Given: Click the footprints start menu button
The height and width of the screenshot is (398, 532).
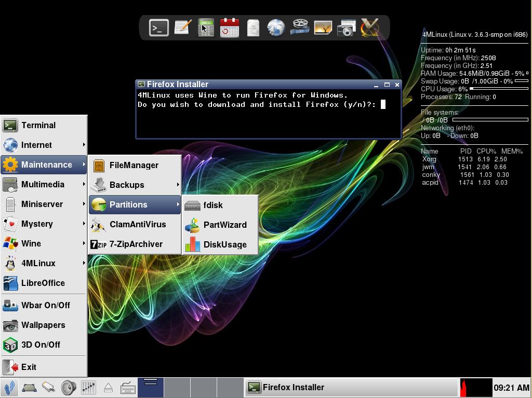Looking at the screenshot, I should [9, 388].
